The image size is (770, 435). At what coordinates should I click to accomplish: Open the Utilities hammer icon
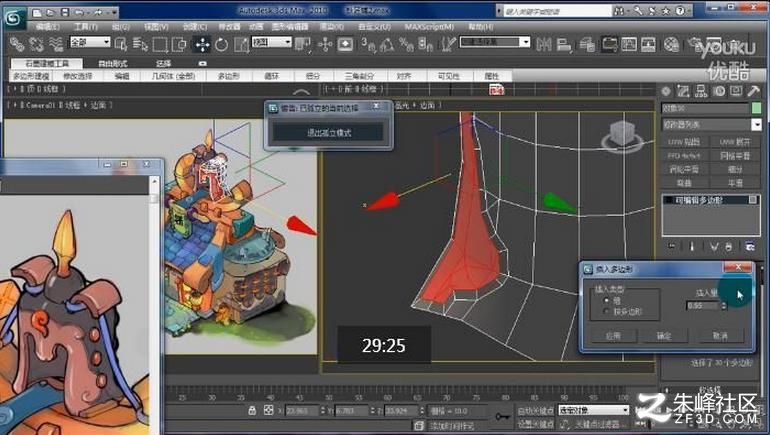[753, 91]
